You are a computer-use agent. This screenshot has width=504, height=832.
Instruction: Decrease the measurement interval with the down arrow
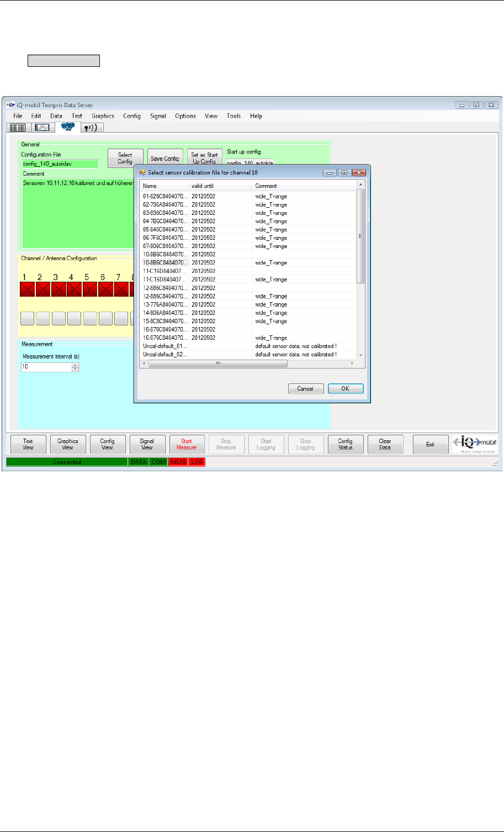point(76,369)
